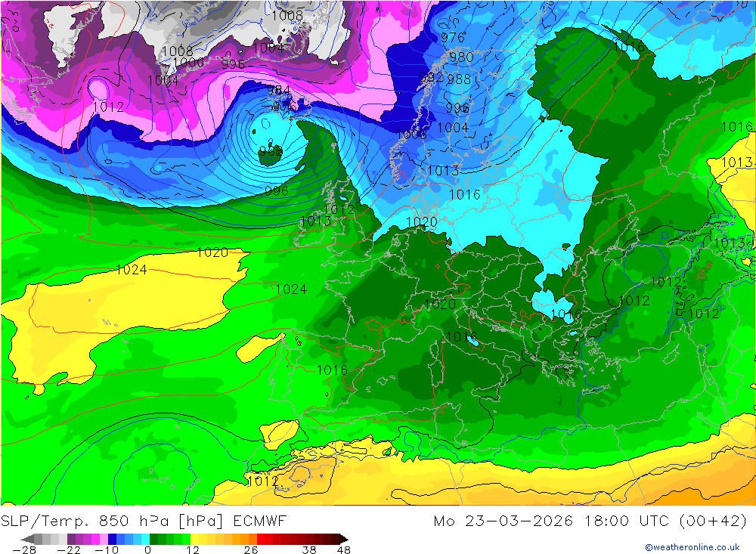Open the weatheronline.co.uk copyright link
756x554 pixels.
click(692, 547)
